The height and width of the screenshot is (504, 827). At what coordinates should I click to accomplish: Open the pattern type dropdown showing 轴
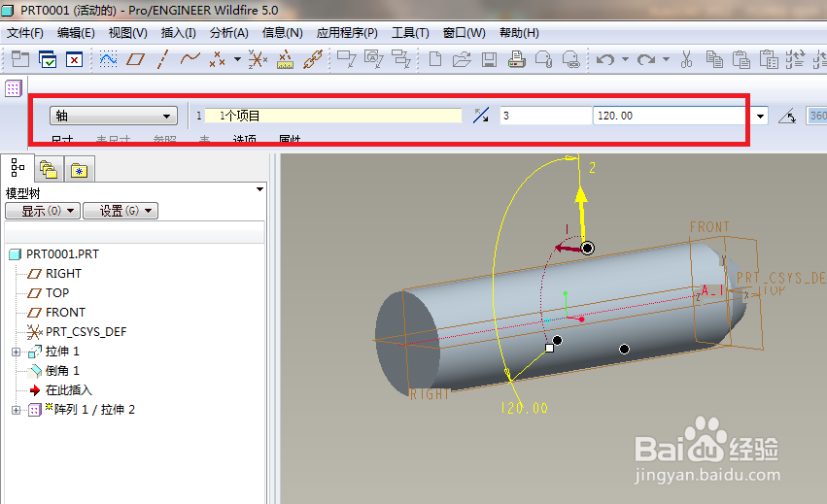tap(114, 116)
